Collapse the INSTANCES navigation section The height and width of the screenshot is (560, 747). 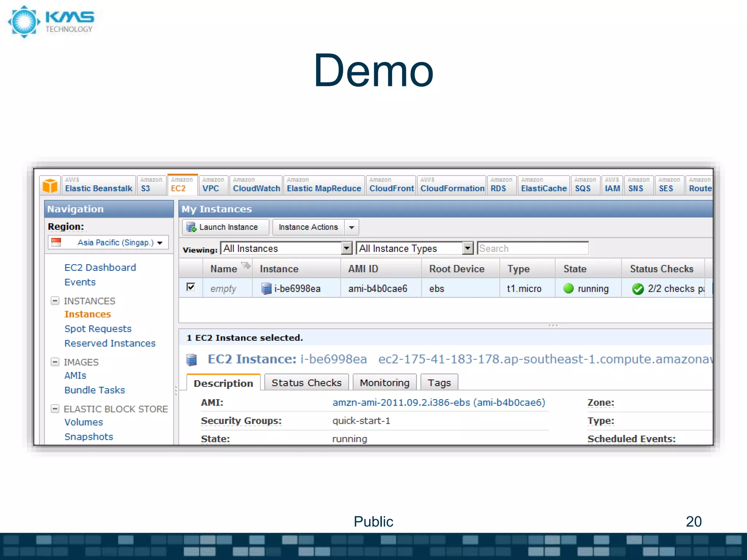click(55, 301)
